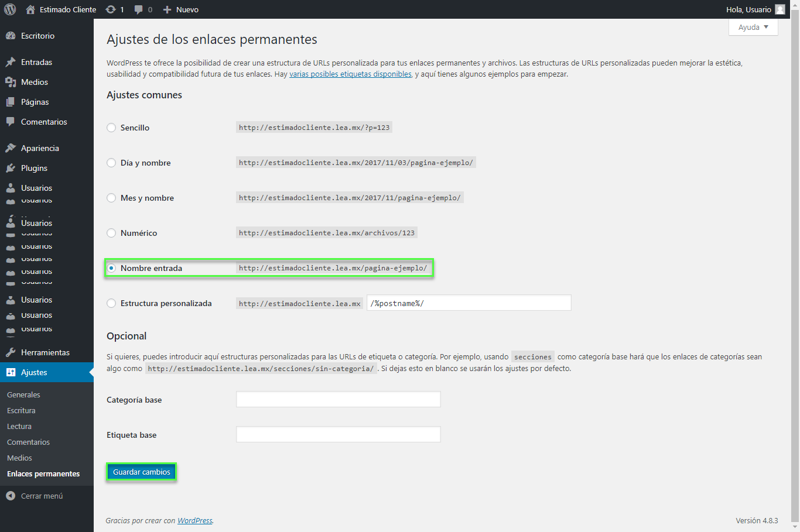
Task: Click the plus Nuevo button
Action: 181,9
